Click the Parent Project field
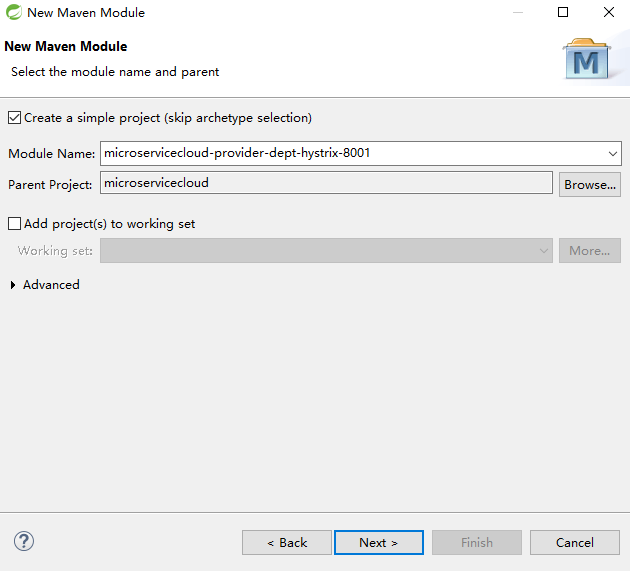Screen dimensions: 630x571 pyautogui.click(x=326, y=183)
